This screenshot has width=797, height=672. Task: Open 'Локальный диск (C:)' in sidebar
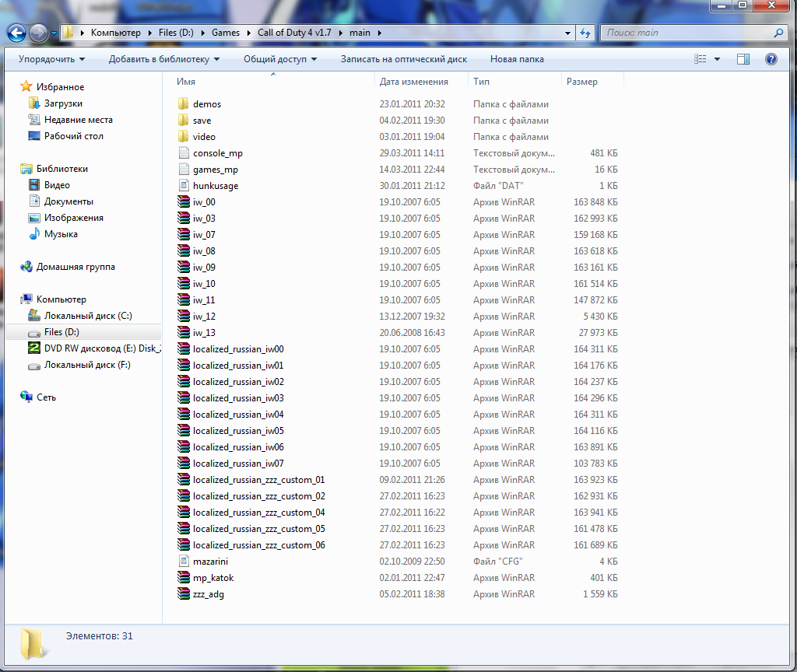pos(88,316)
